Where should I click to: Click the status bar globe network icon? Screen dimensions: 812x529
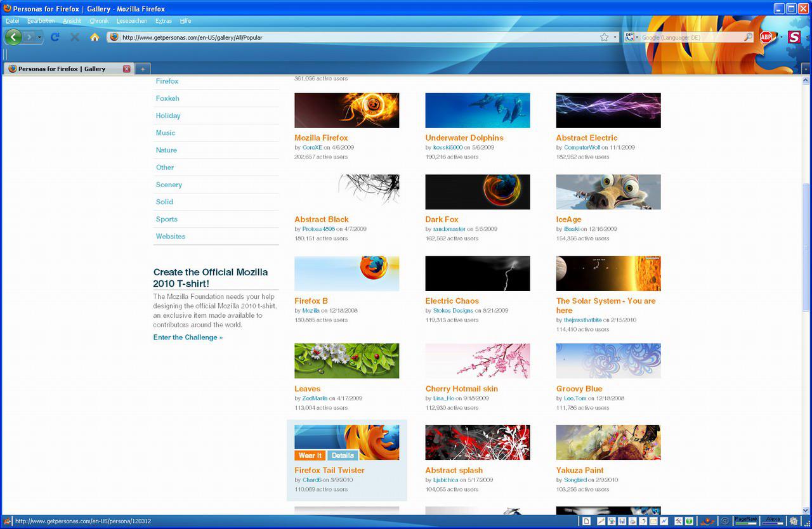612,521
